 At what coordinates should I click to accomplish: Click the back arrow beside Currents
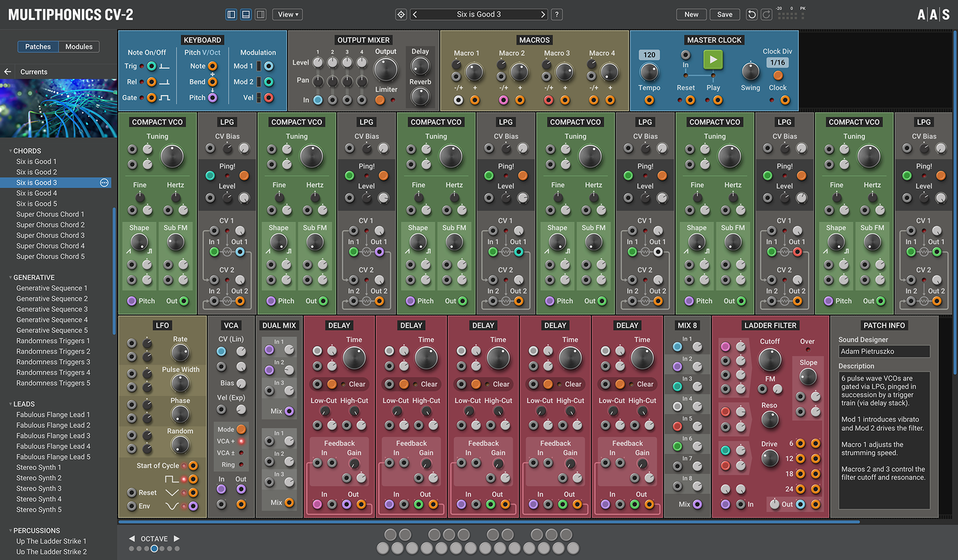click(x=8, y=72)
